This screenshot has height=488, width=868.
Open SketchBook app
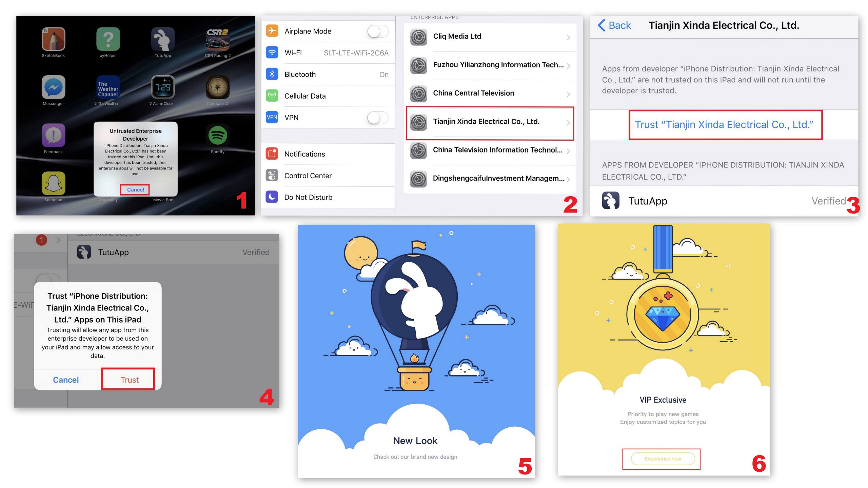pyautogui.click(x=53, y=41)
